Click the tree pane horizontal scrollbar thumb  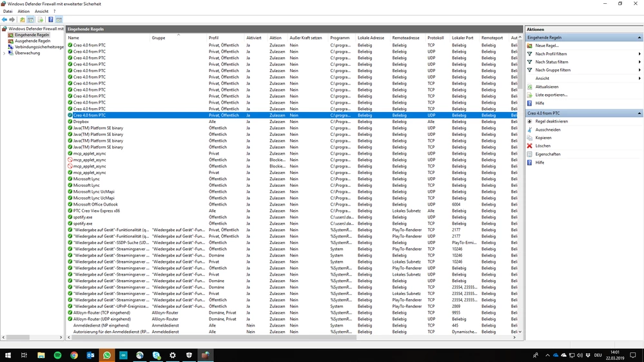17,338
